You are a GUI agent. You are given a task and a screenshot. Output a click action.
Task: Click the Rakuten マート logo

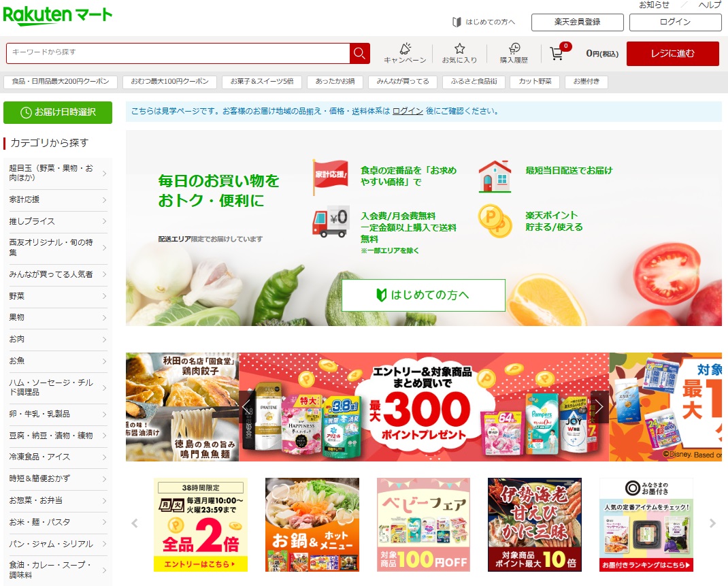pyautogui.click(x=58, y=16)
